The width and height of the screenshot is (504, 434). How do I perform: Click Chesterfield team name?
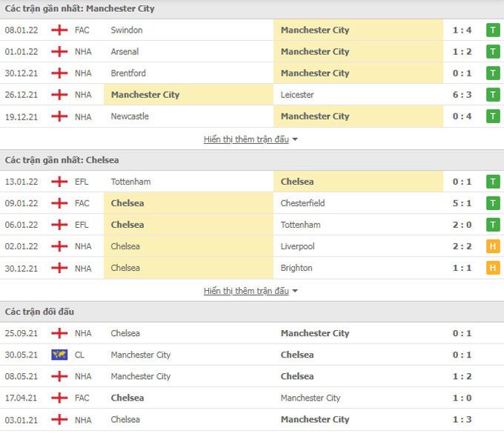click(302, 203)
